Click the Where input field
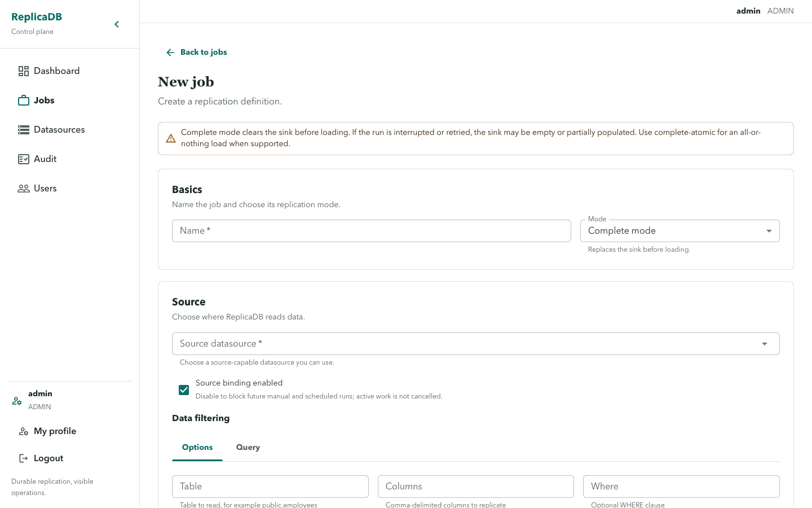 [x=681, y=487]
